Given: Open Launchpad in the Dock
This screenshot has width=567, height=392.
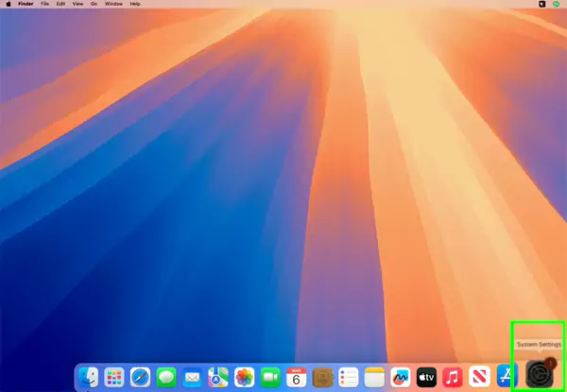Looking at the screenshot, I should (114, 377).
